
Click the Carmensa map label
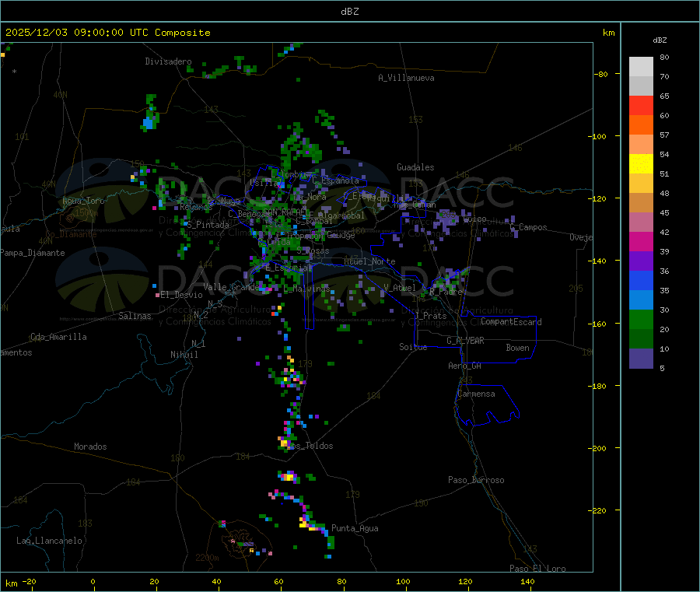tap(476, 394)
